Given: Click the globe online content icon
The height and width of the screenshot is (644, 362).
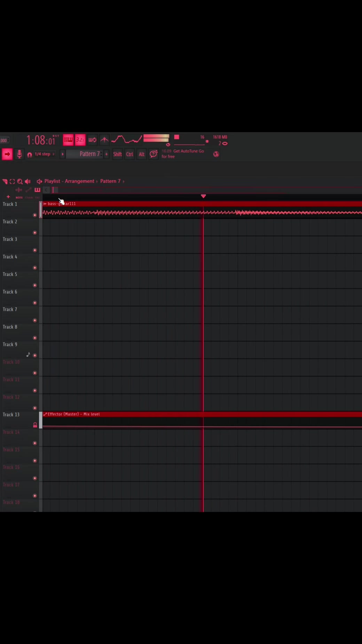Looking at the screenshot, I should [x=216, y=154].
